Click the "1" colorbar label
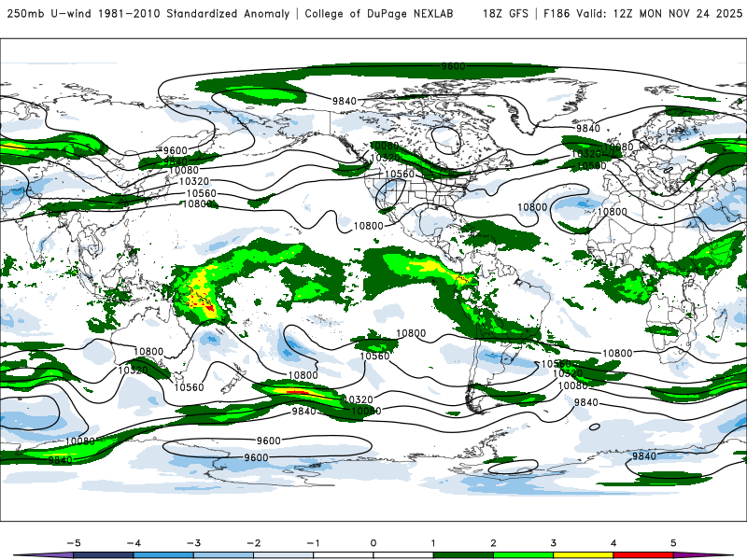The image size is (747, 560). [x=433, y=543]
